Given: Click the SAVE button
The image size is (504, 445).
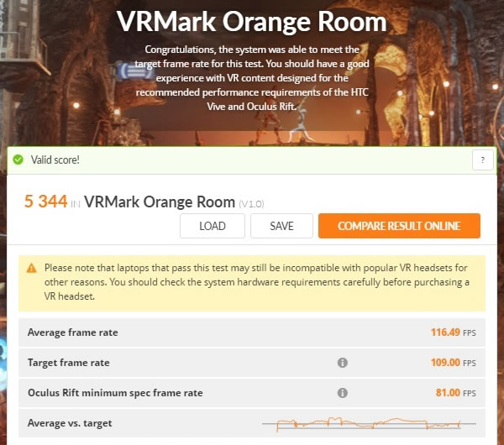Looking at the screenshot, I should pyautogui.click(x=281, y=226).
